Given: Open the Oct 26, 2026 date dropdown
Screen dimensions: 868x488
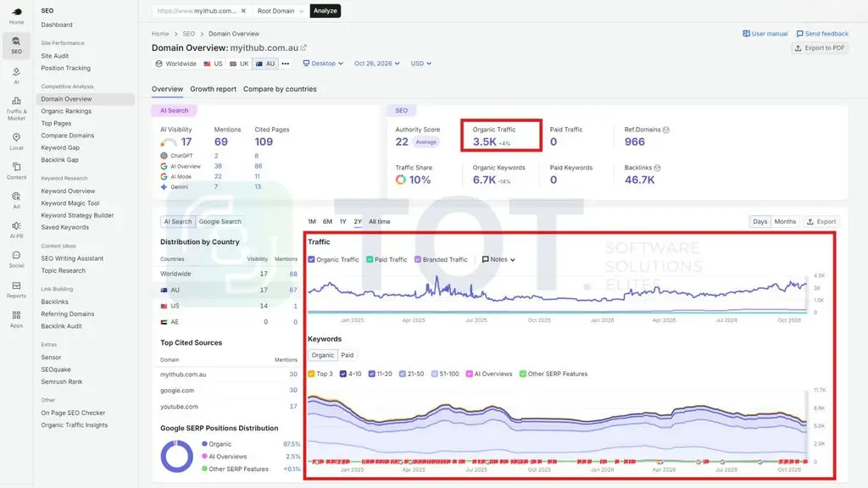Looking at the screenshot, I should coord(376,64).
